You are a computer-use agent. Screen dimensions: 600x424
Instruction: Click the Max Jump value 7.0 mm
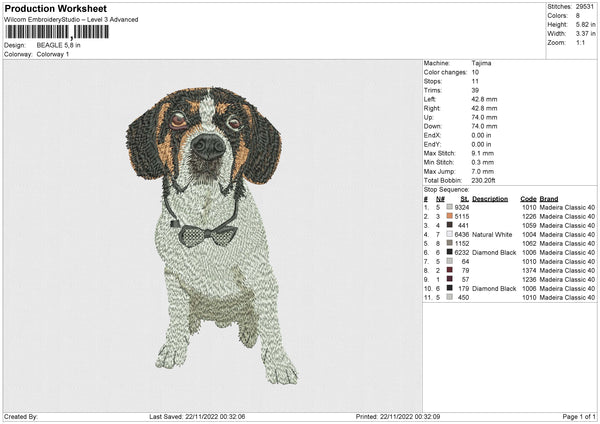click(483, 171)
